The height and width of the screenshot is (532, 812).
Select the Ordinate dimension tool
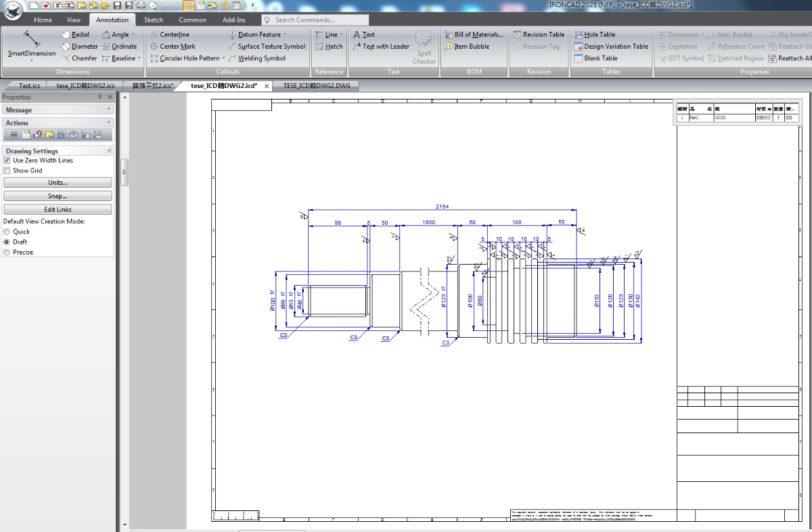[x=119, y=47]
